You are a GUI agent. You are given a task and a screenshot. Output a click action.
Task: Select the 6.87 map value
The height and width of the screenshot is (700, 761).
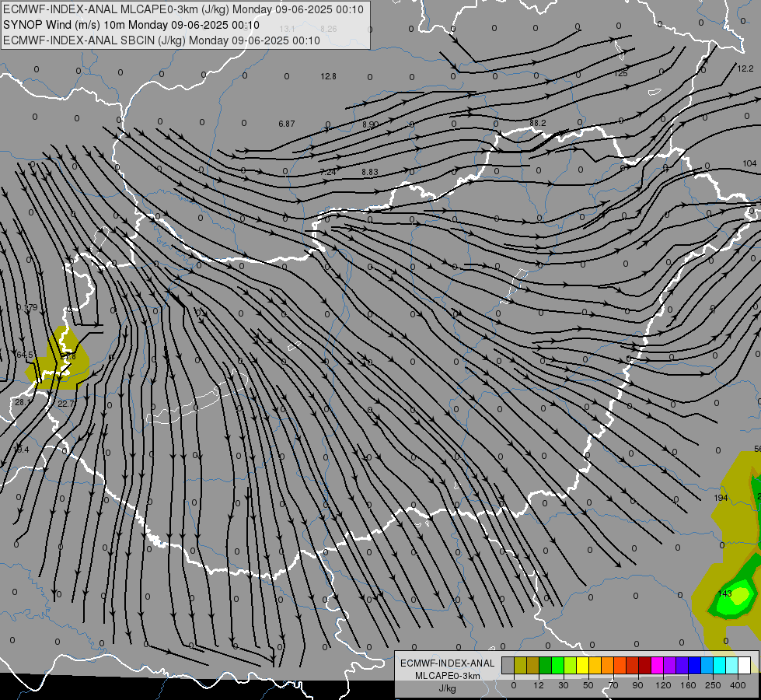[x=287, y=124]
